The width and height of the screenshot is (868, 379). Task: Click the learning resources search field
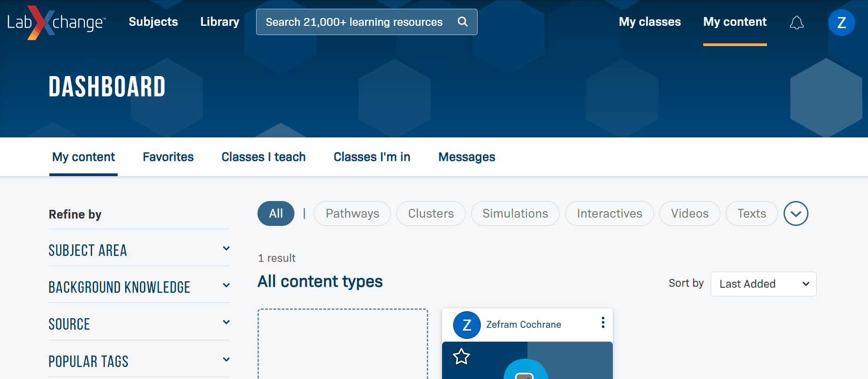366,22
